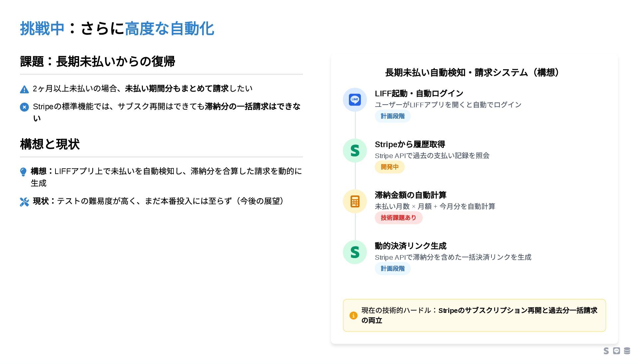Click the wrench tools icon next to 現状

(x=24, y=202)
